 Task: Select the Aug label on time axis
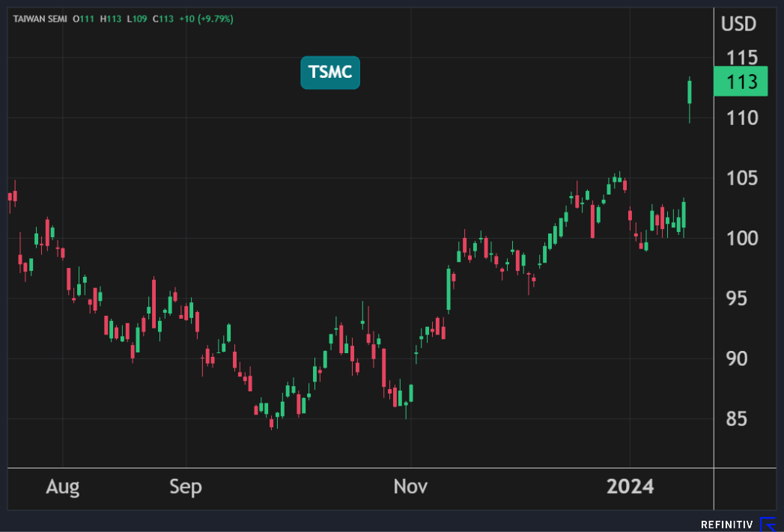click(x=62, y=487)
